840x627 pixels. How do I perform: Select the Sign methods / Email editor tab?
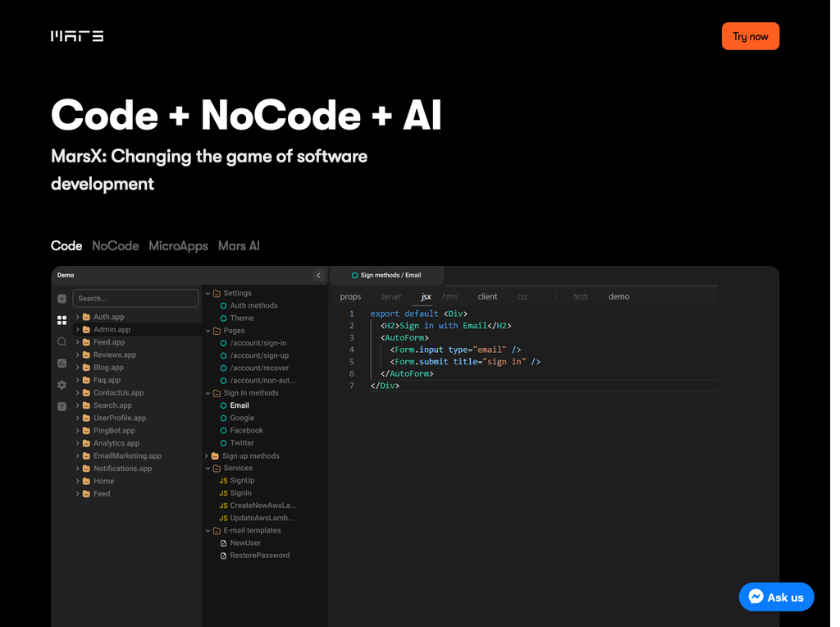point(387,276)
